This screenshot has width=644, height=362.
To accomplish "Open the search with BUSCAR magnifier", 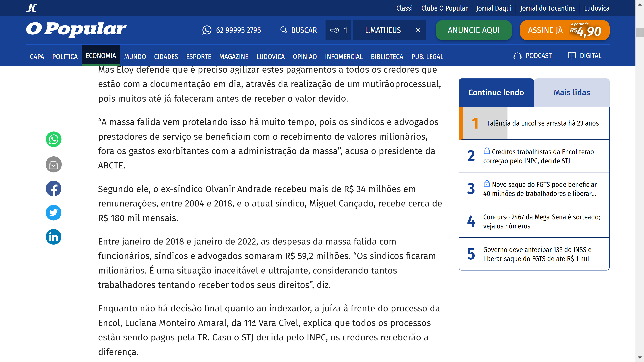I will pyautogui.click(x=299, y=30).
